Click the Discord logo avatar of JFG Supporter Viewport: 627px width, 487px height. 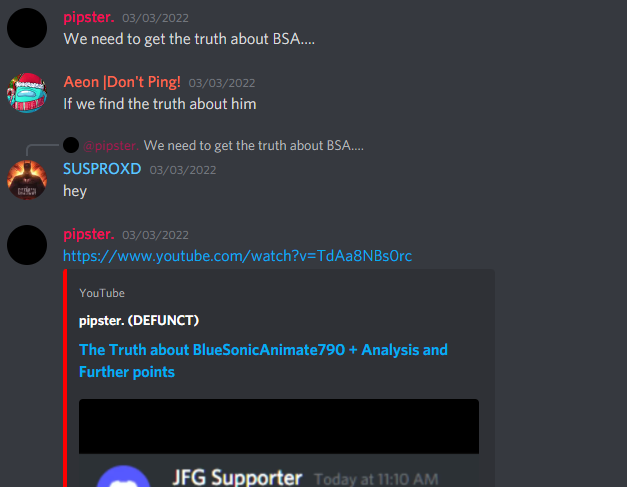point(124,476)
